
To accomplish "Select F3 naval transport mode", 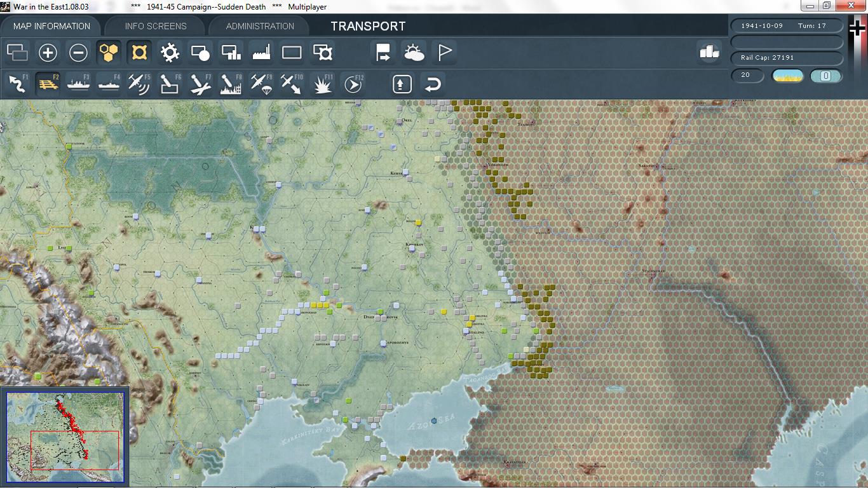I will [78, 84].
